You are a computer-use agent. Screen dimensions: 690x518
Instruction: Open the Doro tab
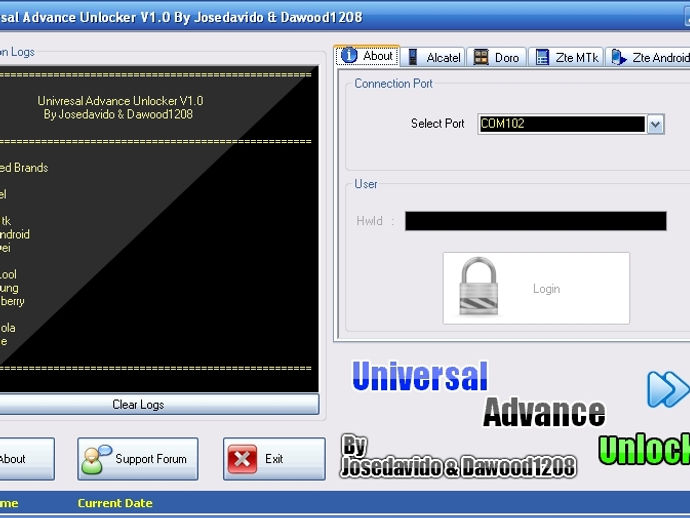[496, 57]
